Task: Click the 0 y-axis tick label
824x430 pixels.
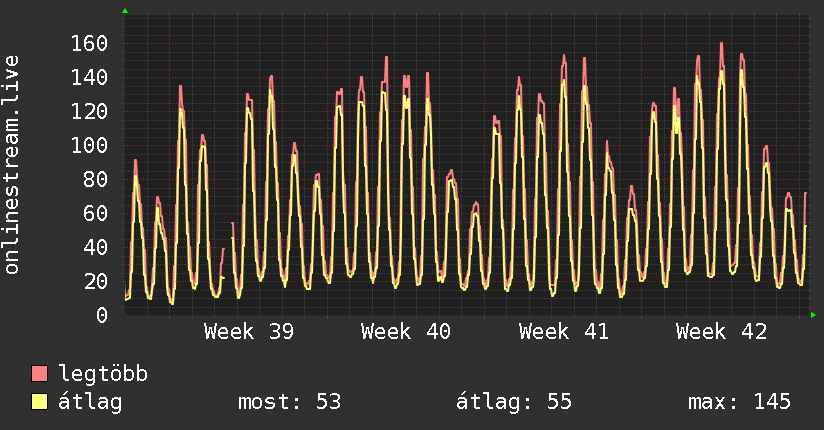Action: [102, 315]
